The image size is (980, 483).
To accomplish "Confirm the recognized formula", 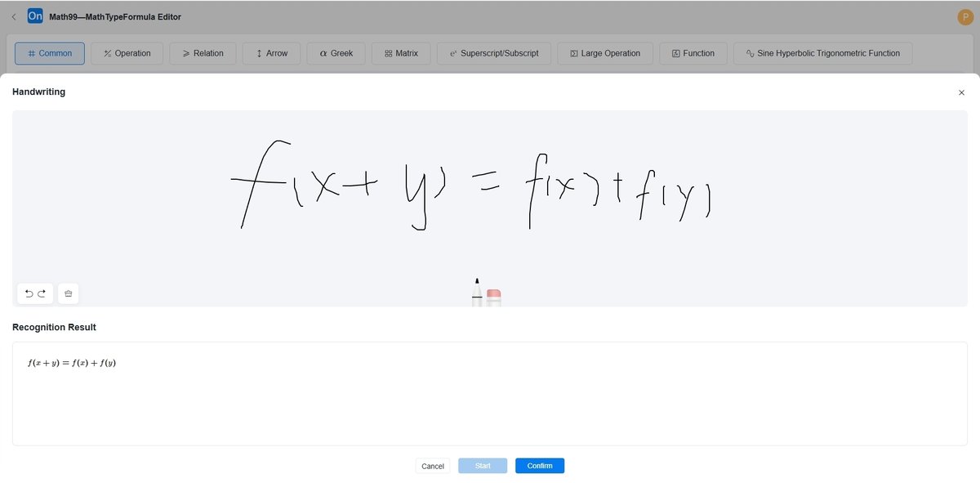I will point(539,465).
